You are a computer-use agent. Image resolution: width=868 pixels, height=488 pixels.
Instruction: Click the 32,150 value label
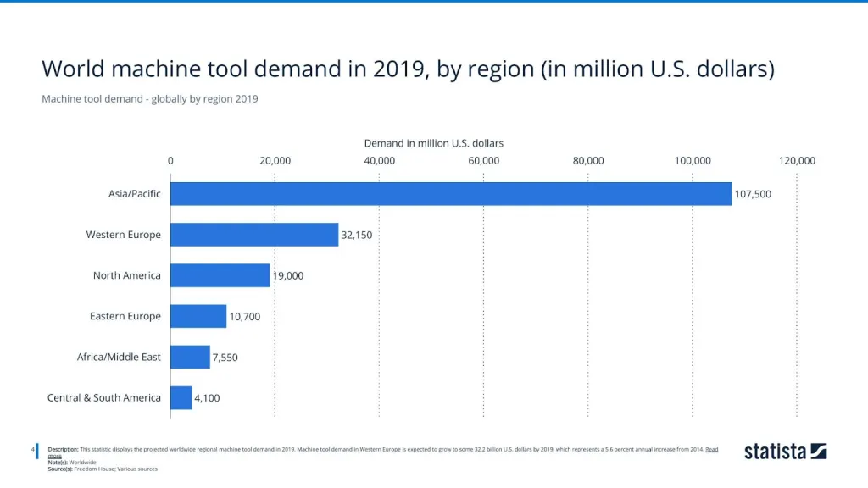(x=357, y=235)
